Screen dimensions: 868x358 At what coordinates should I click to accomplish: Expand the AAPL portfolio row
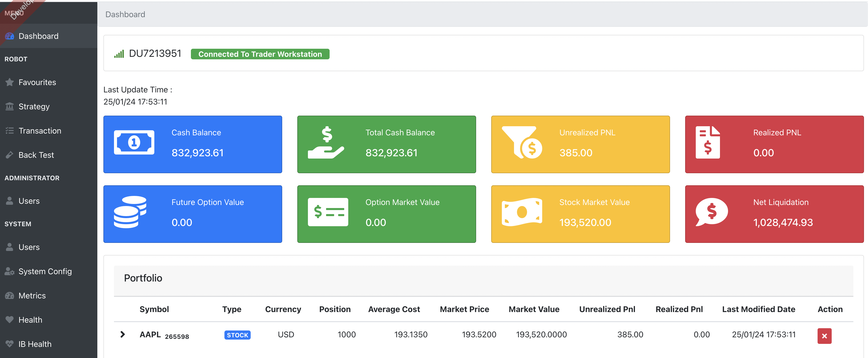122,334
